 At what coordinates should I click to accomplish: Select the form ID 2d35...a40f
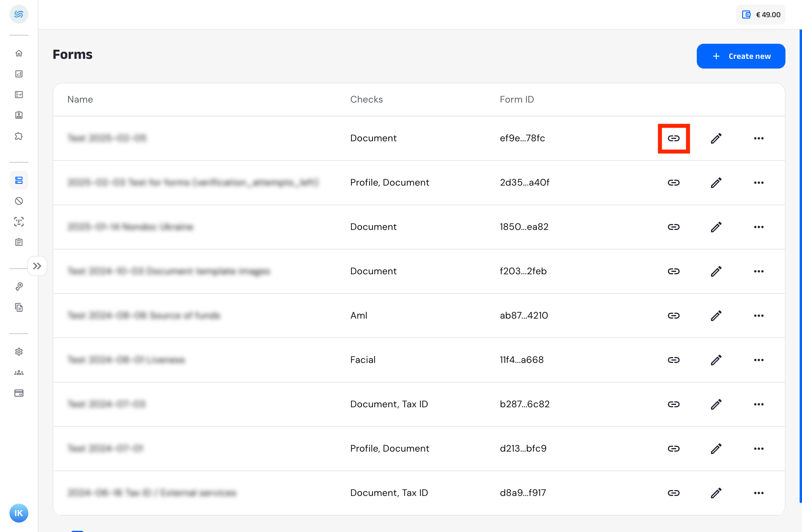click(525, 183)
